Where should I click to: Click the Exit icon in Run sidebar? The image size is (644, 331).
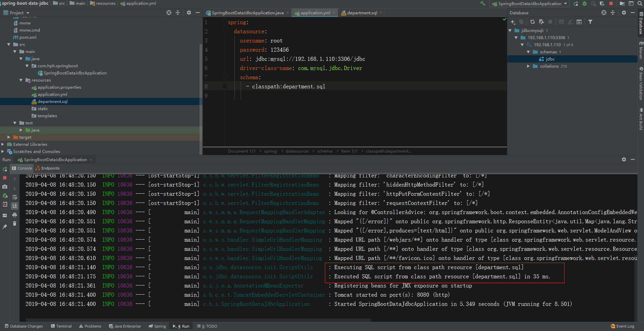(5, 204)
